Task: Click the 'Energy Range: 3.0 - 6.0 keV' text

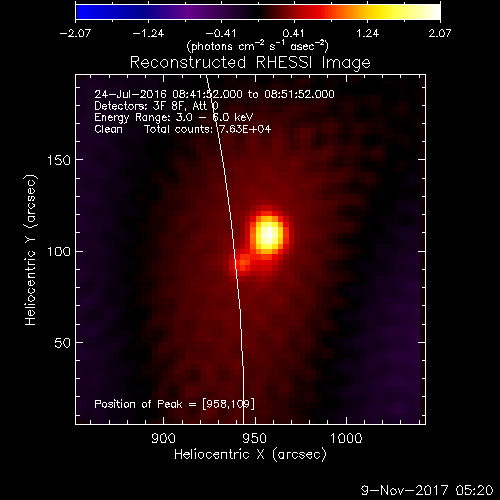Action: (173, 117)
